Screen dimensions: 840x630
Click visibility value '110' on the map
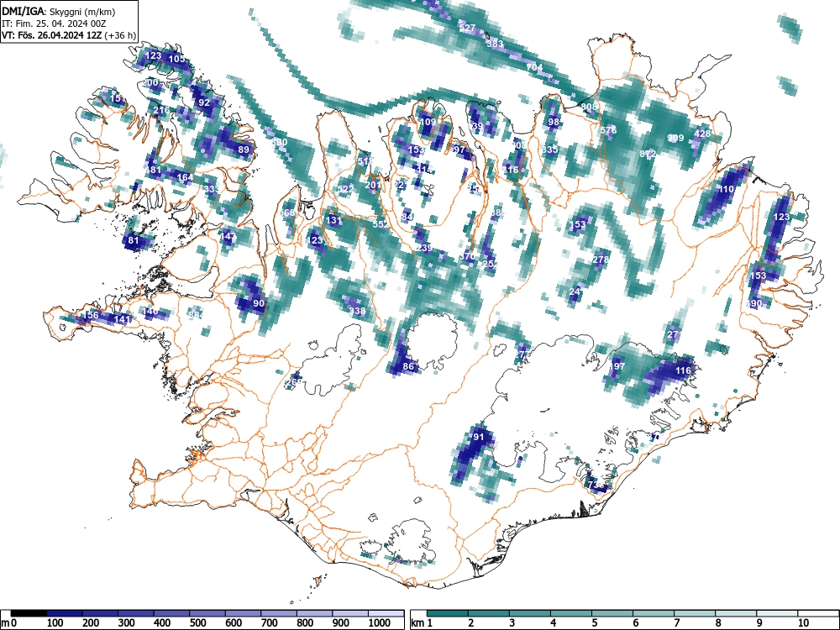pos(726,189)
